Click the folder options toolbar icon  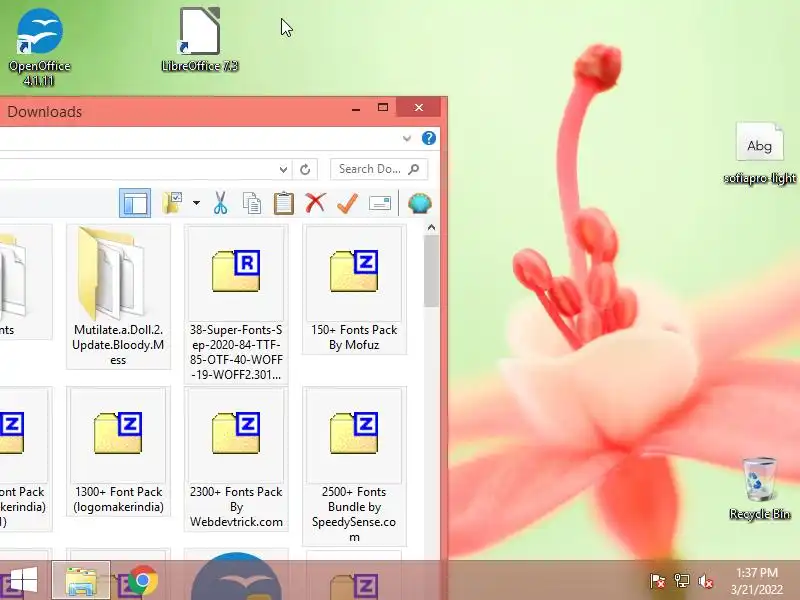tap(173, 203)
